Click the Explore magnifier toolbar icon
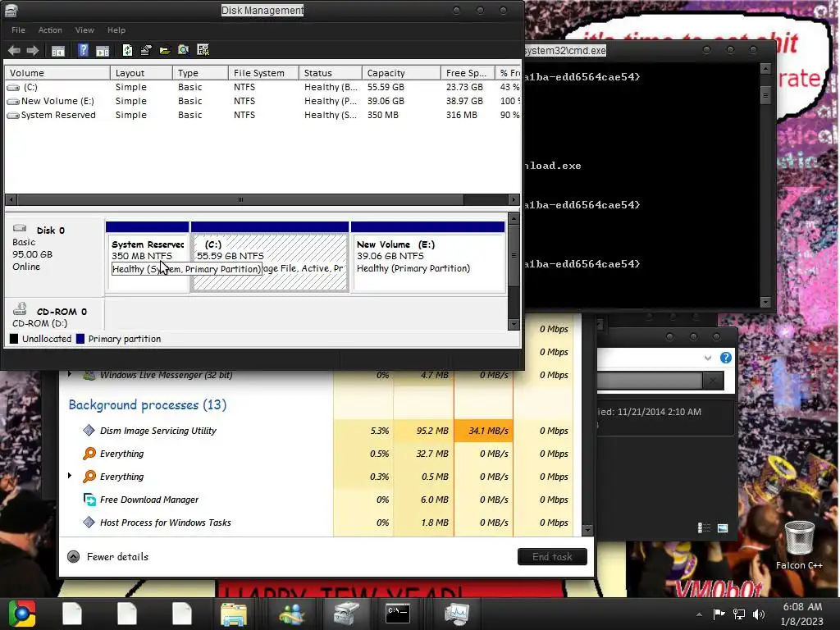Viewport: 840px width, 630px height. pyautogui.click(x=183, y=50)
